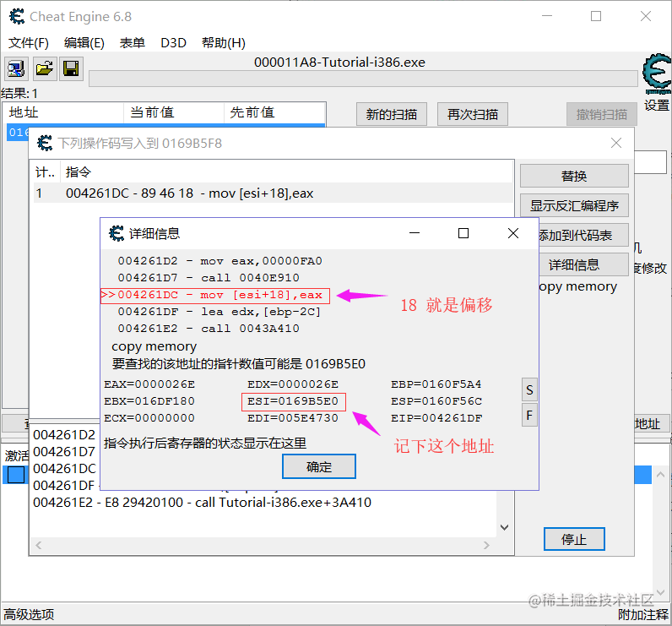Select the mov [esi+18],eax instruction row
Viewport: 672px width, 626px height.
coord(273,193)
